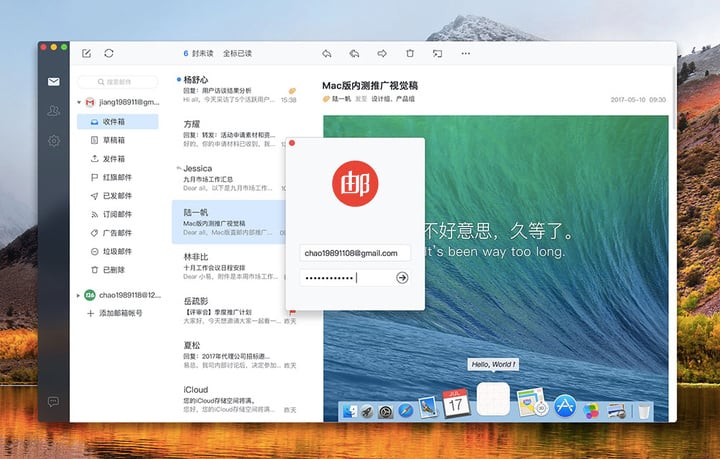Click 全标已读 to mark all read
Image resolution: width=720 pixels, height=459 pixels.
click(237, 53)
